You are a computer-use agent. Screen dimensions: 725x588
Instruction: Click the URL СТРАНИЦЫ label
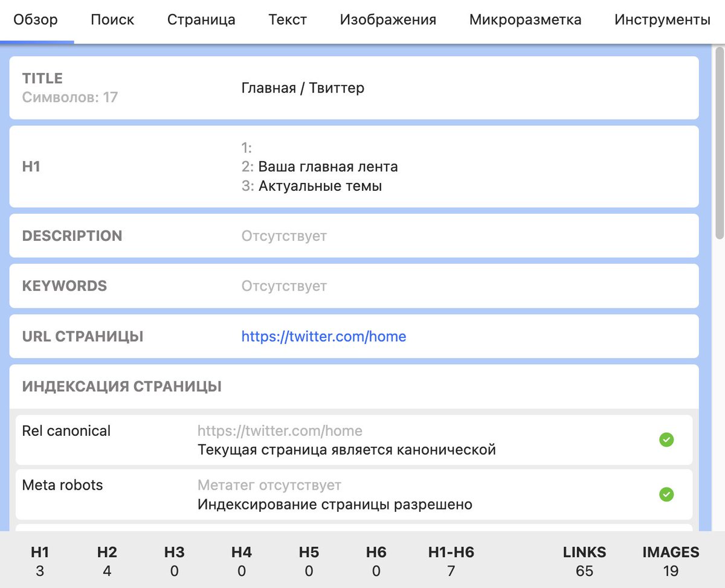[83, 336]
